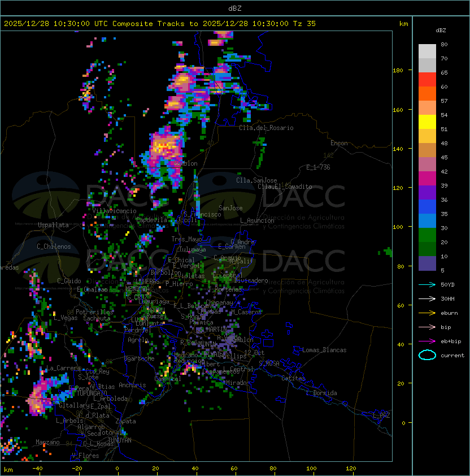This screenshot has height=476, width=470.
Task: Click the magenta eb+bip arrow in legend
Action: tap(427, 341)
